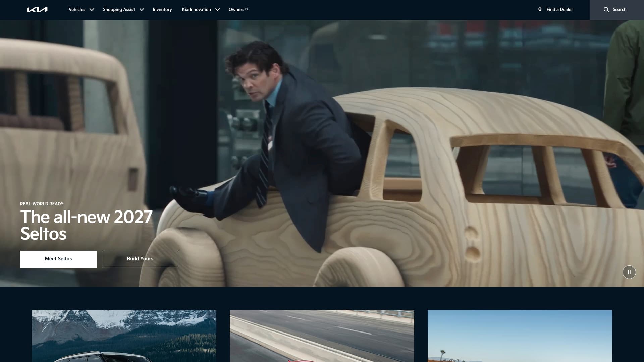
Task: Expand the Vehicles dropdown chevron
Action: coord(92,10)
